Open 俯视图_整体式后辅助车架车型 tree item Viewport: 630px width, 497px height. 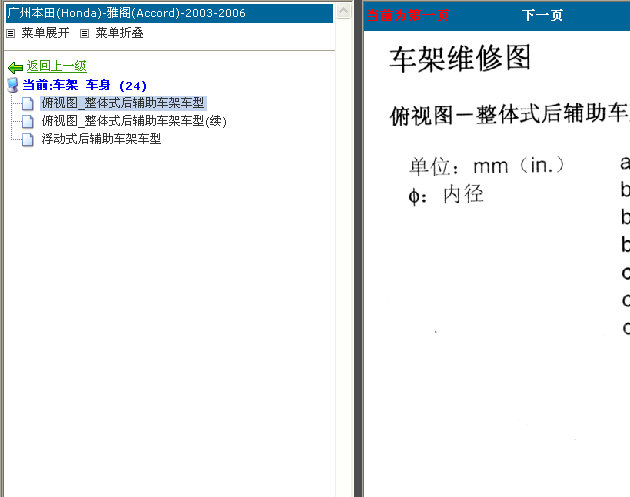[x=123, y=103]
